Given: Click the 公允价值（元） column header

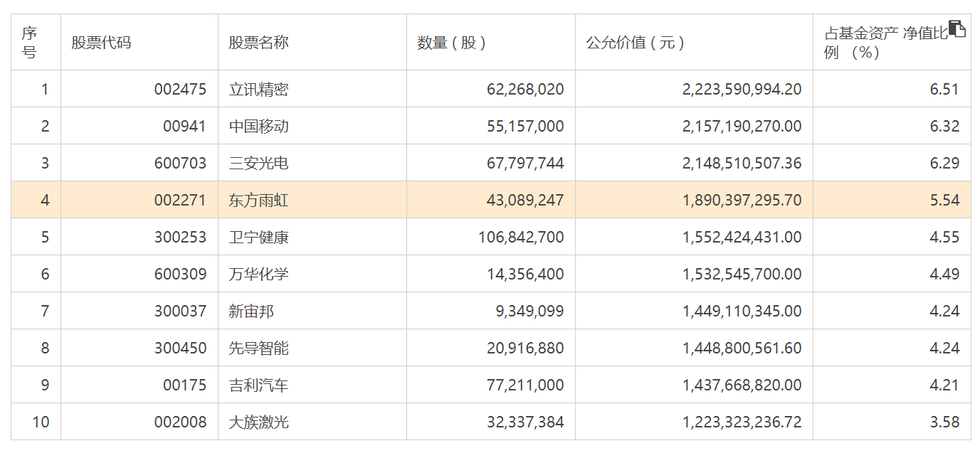Looking at the screenshot, I should pos(636,43).
